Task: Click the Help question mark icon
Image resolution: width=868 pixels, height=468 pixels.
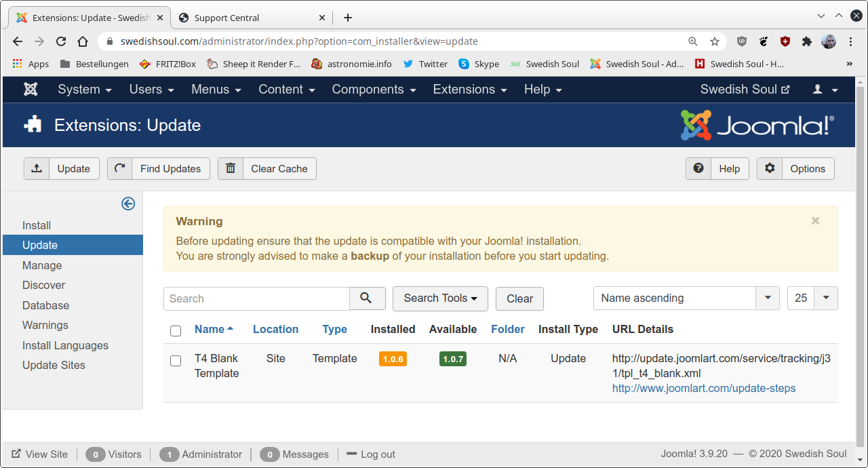Action: [x=698, y=168]
